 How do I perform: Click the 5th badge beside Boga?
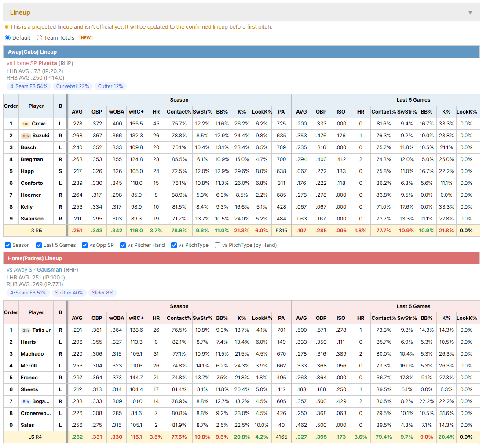[x=26, y=401]
